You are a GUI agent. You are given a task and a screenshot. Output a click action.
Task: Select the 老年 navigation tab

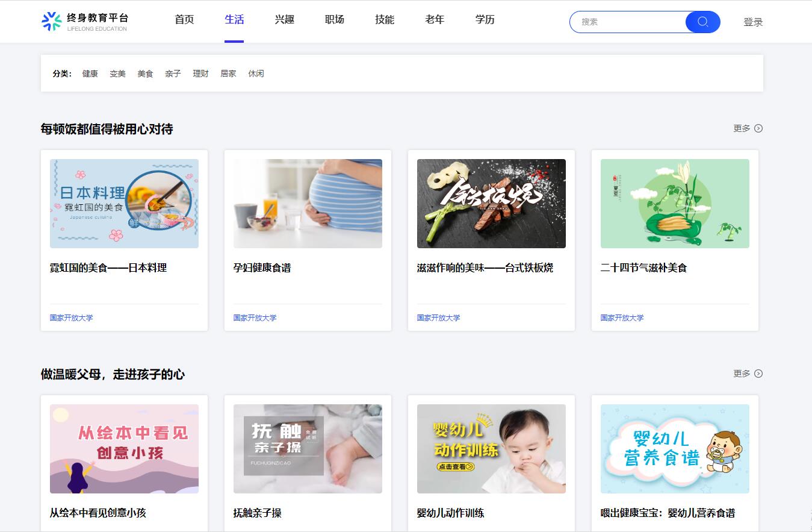(435, 19)
